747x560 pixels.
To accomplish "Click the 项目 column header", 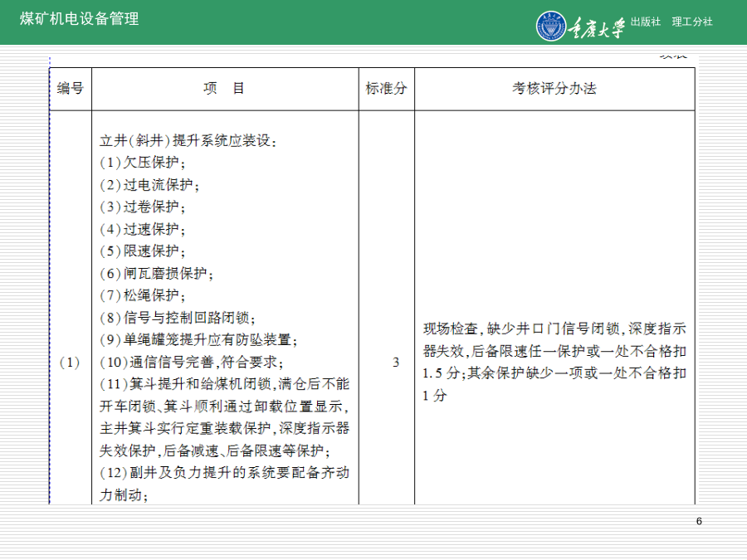I will 224,89.
